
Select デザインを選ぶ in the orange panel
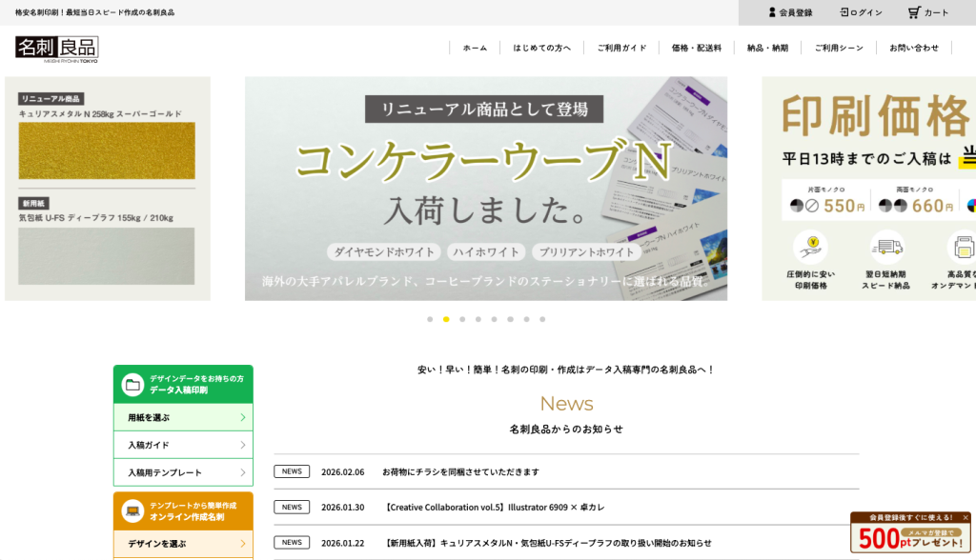click(183, 544)
